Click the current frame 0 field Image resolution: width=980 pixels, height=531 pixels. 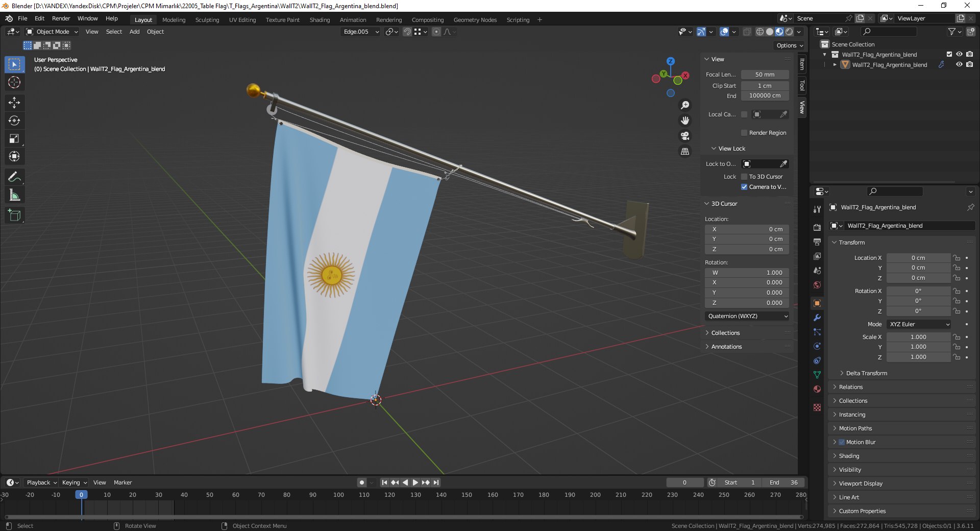tap(684, 482)
